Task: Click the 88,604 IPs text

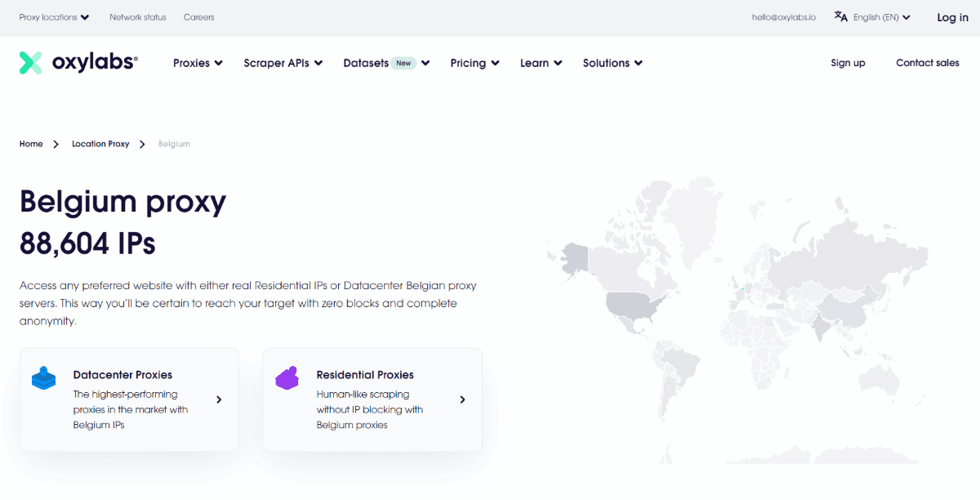Action: tap(87, 243)
